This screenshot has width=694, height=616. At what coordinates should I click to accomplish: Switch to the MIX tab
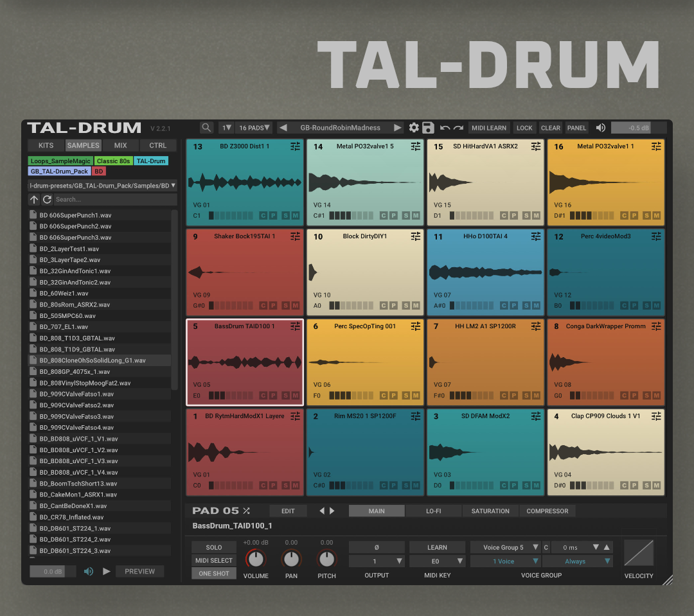(x=120, y=145)
